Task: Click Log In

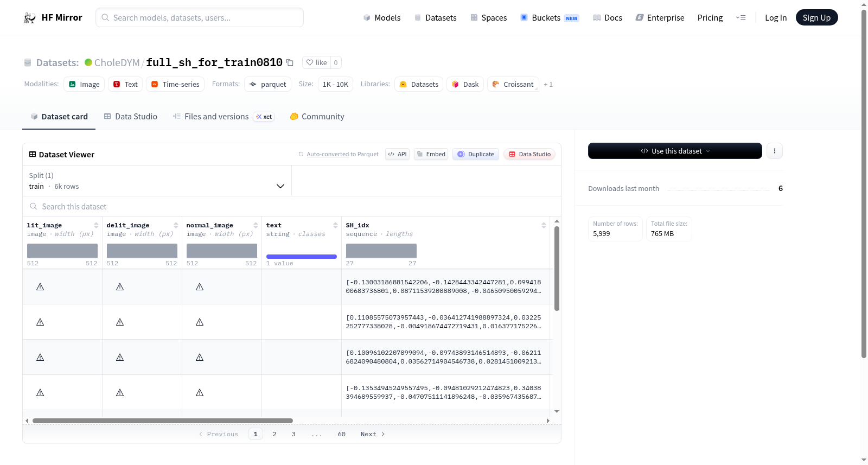Action: 776,18
